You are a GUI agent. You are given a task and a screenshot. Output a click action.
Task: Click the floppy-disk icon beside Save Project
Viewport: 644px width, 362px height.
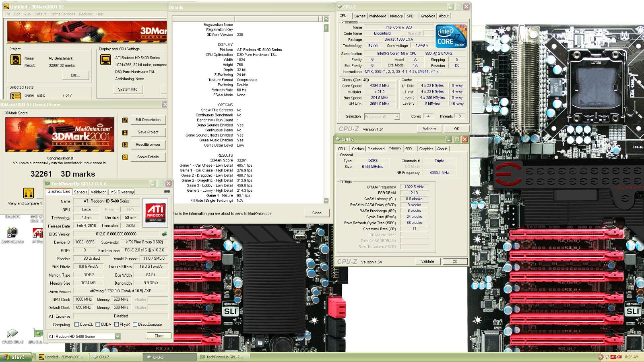(125, 132)
